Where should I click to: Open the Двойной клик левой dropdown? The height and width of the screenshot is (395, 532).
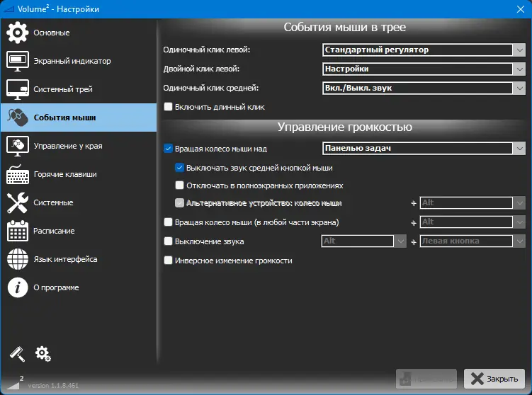pos(424,69)
